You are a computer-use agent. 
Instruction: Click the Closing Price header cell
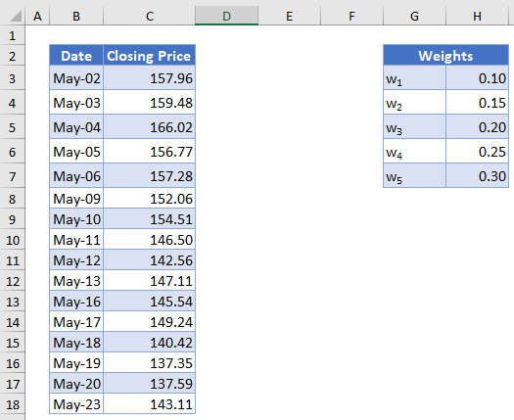(149, 56)
